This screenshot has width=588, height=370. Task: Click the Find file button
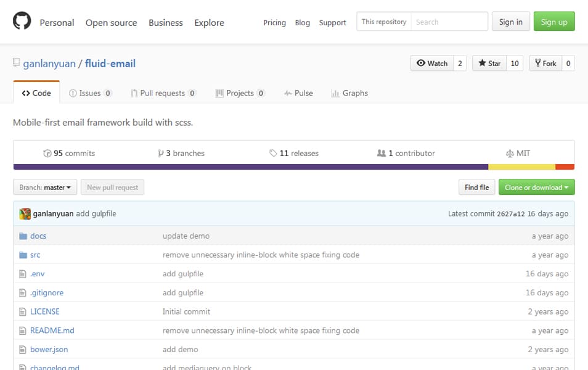(476, 187)
